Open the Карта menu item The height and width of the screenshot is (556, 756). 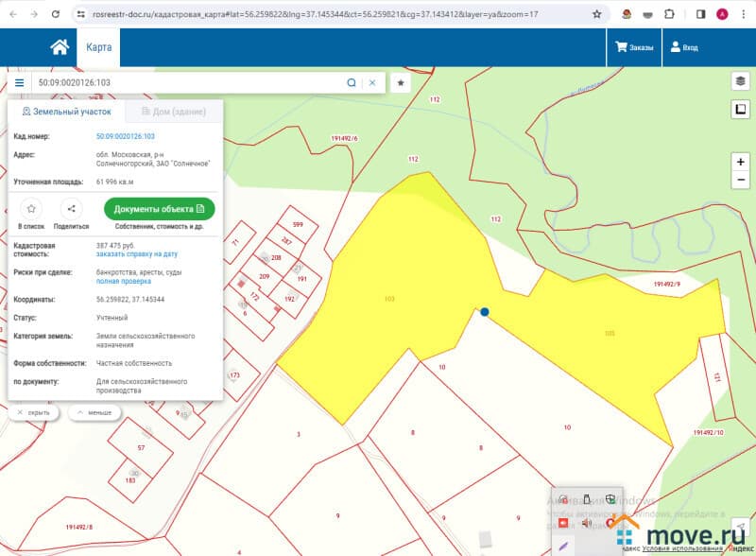click(99, 47)
